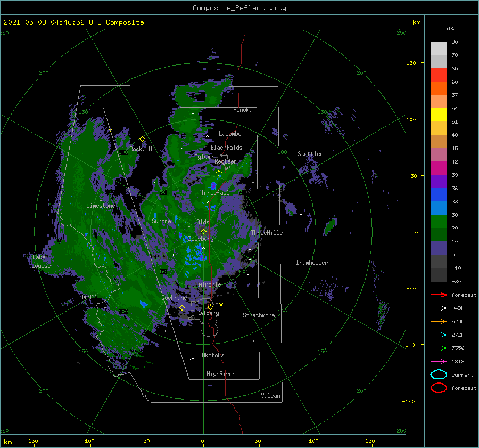Click the yellow diamond marker below Cochrane
479x448 pixels.
tap(182, 307)
